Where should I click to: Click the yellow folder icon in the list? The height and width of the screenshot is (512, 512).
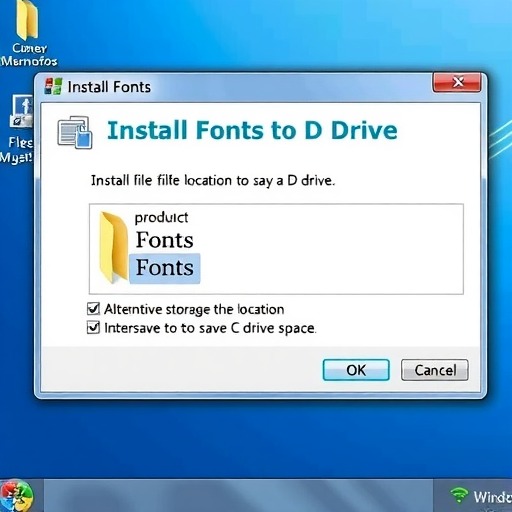pyautogui.click(x=113, y=247)
